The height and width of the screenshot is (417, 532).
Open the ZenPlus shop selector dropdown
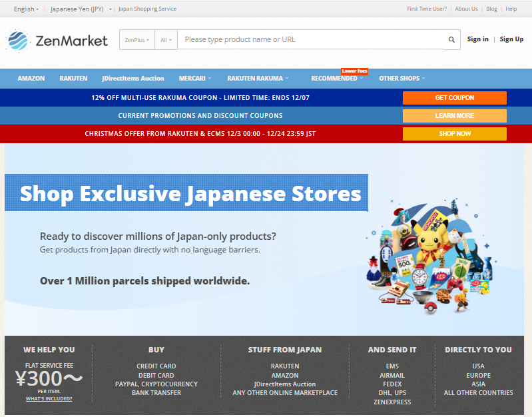coord(137,40)
